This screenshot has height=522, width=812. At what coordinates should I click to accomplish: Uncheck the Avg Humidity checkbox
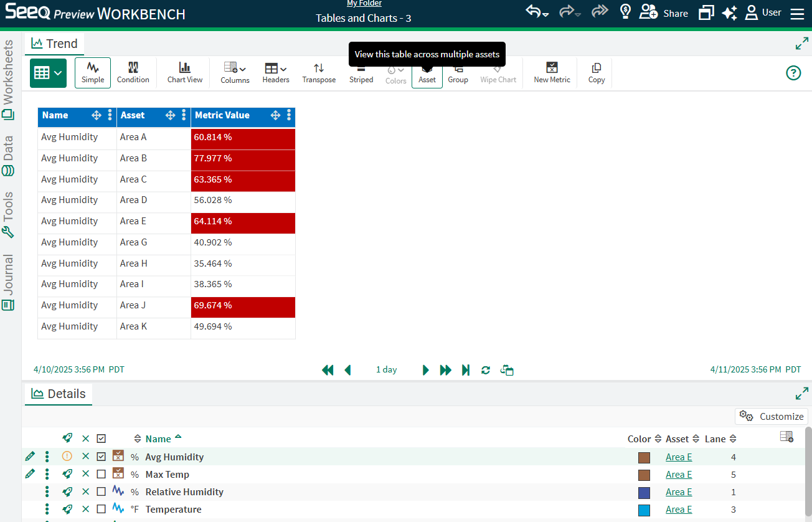(101, 457)
